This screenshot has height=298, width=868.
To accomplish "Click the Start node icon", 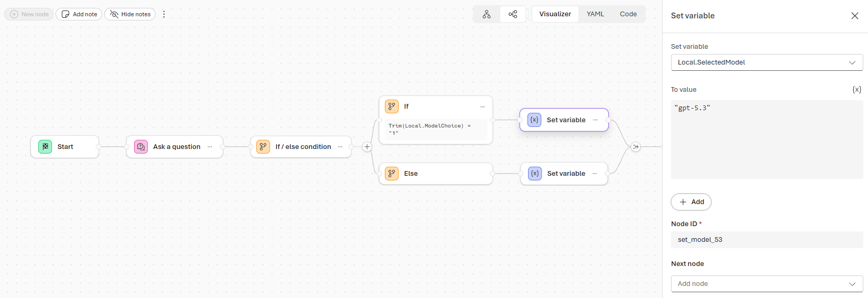I will [45, 147].
